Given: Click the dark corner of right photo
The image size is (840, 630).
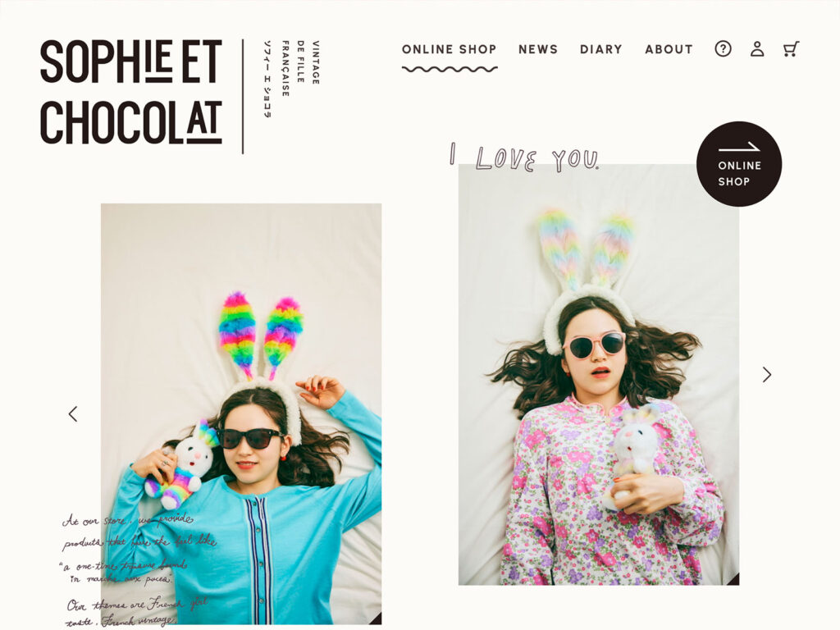Looking at the screenshot, I should pos(733,579).
